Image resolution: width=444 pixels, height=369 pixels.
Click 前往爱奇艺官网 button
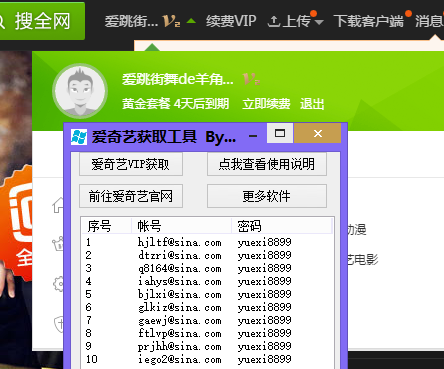click(131, 196)
